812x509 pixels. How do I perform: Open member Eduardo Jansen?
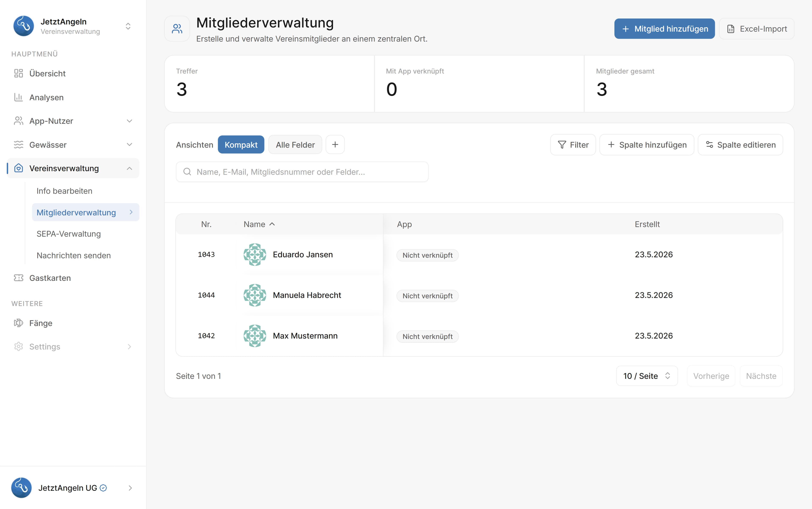[303, 254]
